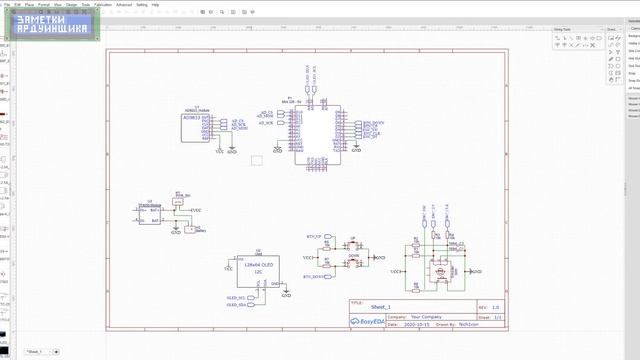Select the Canvas Origin tool
The image size is (640, 360).
618,80
